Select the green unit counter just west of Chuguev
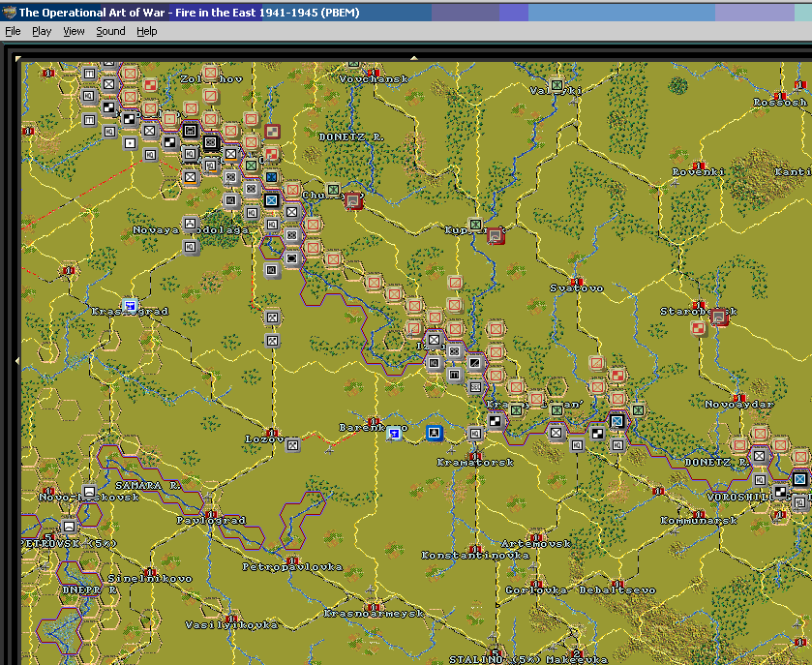This screenshot has width=812, height=665. pos(333,190)
